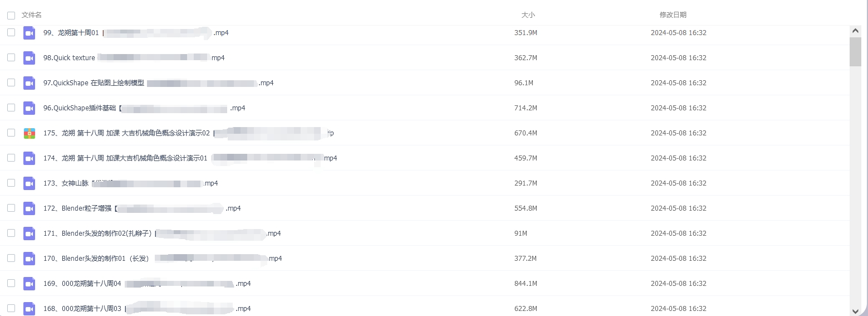The width and height of the screenshot is (868, 316).
Task: Sort by 修改日期 column header
Action: (x=673, y=15)
